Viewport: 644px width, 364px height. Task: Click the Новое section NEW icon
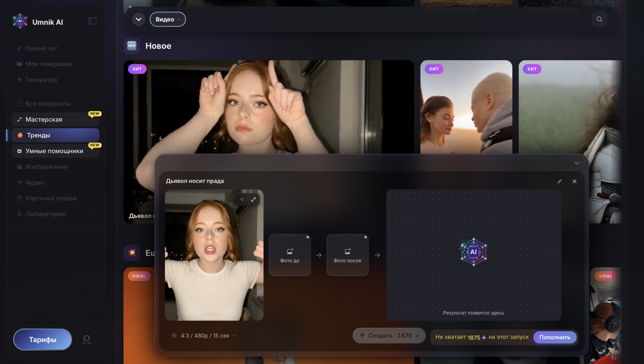132,46
